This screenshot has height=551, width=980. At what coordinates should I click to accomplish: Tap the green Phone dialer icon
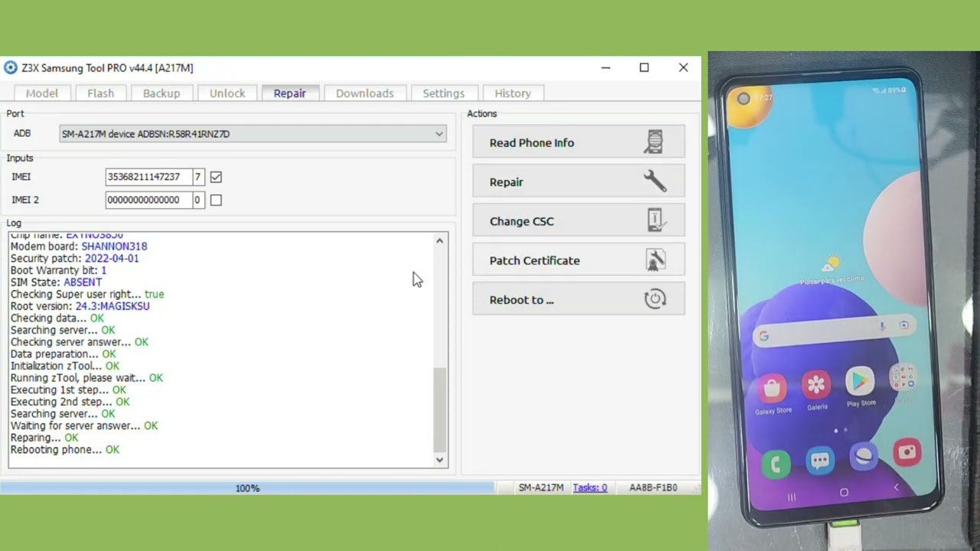click(x=776, y=464)
